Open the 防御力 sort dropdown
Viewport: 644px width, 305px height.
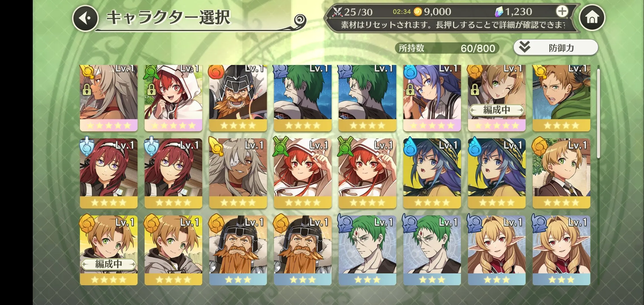pyautogui.click(x=556, y=47)
